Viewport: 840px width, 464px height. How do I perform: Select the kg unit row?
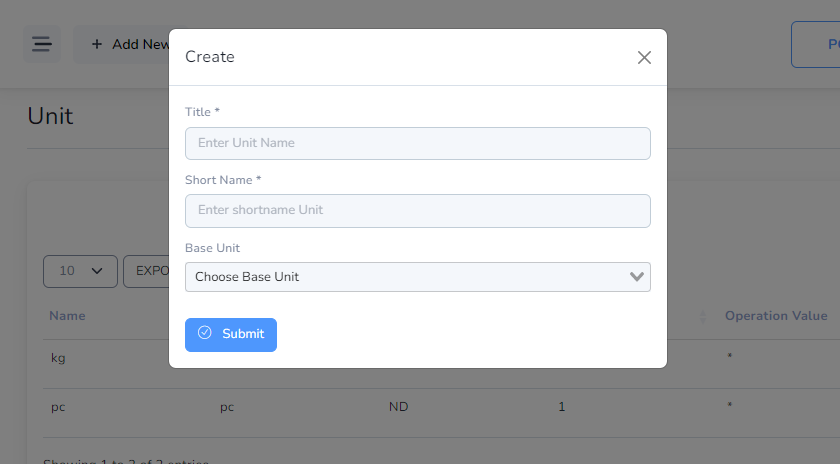click(x=58, y=358)
